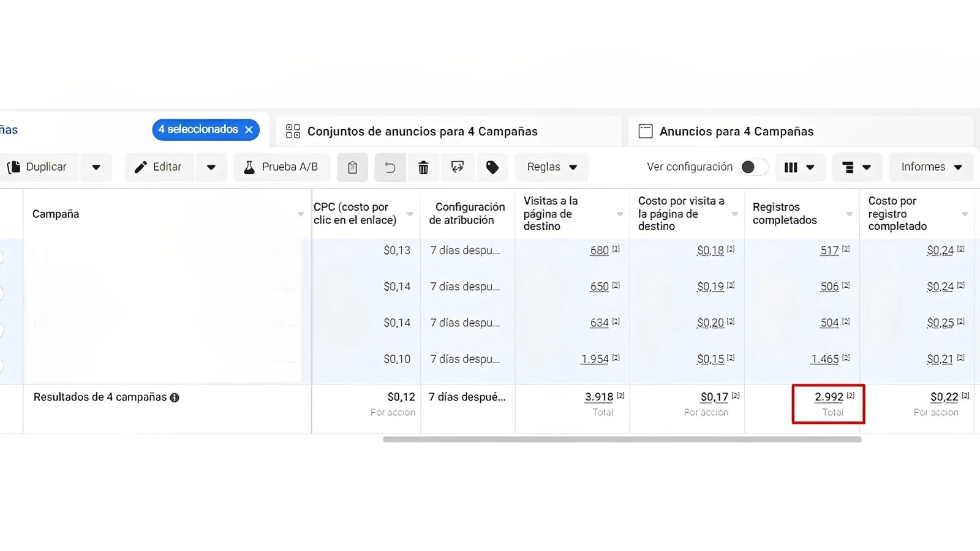Click the $0,25 cost per registration value
The width and height of the screenshot is (980, 551).
click(940, 323)
